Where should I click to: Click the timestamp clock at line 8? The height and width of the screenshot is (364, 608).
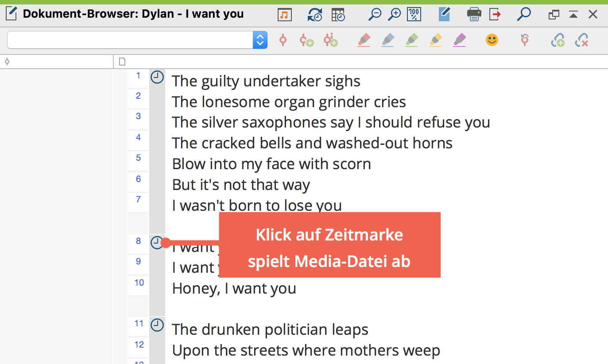(157, 243)
